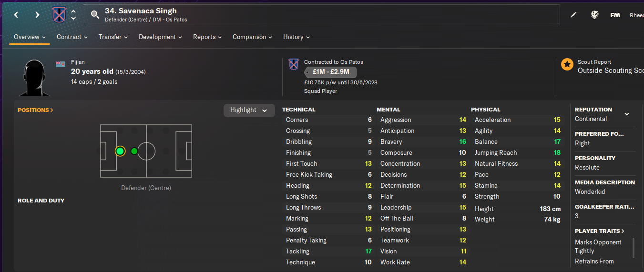Expand the Reputation section chevron

click(627, 114)
